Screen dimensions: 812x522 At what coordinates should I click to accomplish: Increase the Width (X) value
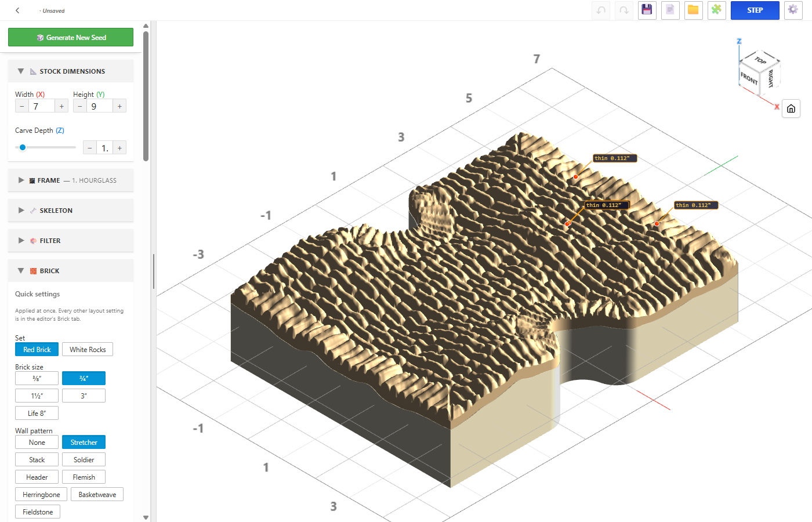click(61, 106)
